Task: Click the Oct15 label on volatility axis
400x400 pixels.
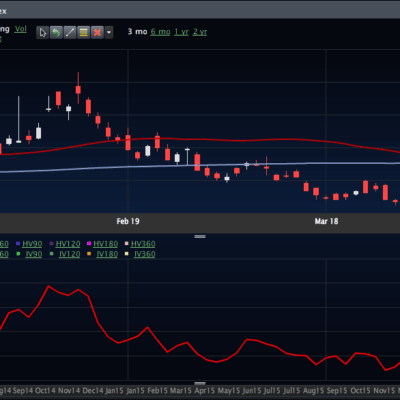Action: pyautogui.click(x=360, y=391)
